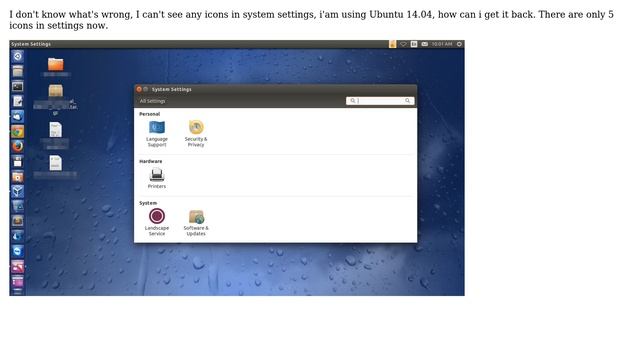Select the tar archive file on desktop

coord(56,91)
